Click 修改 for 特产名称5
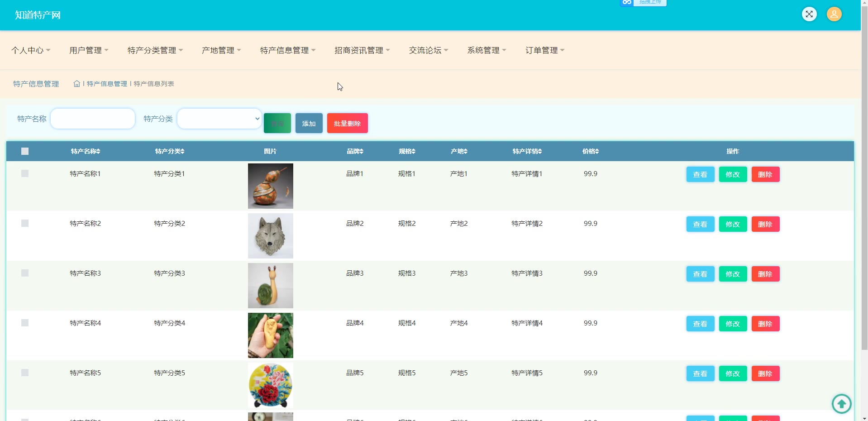 (733, 373)
